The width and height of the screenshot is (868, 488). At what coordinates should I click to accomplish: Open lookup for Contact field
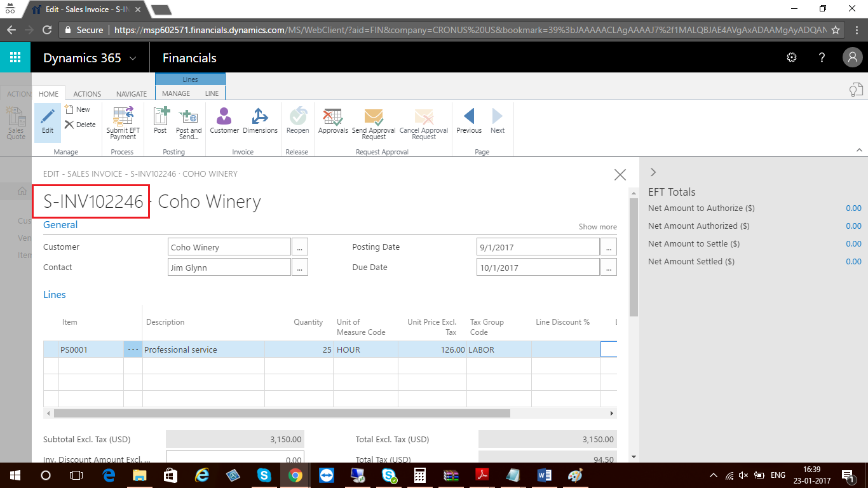pyautogui.click(x=300, y=268)
